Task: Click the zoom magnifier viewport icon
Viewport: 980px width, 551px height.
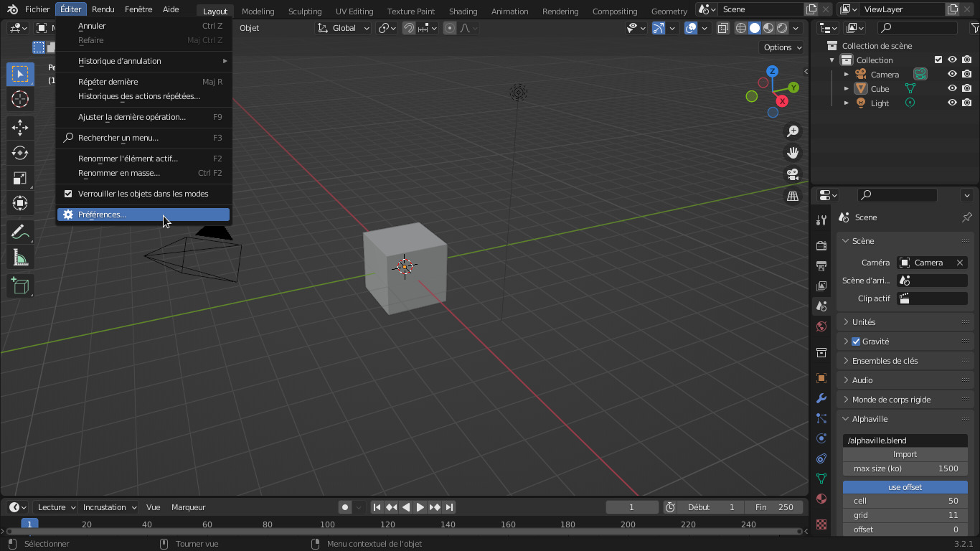Action: point(793,131)
